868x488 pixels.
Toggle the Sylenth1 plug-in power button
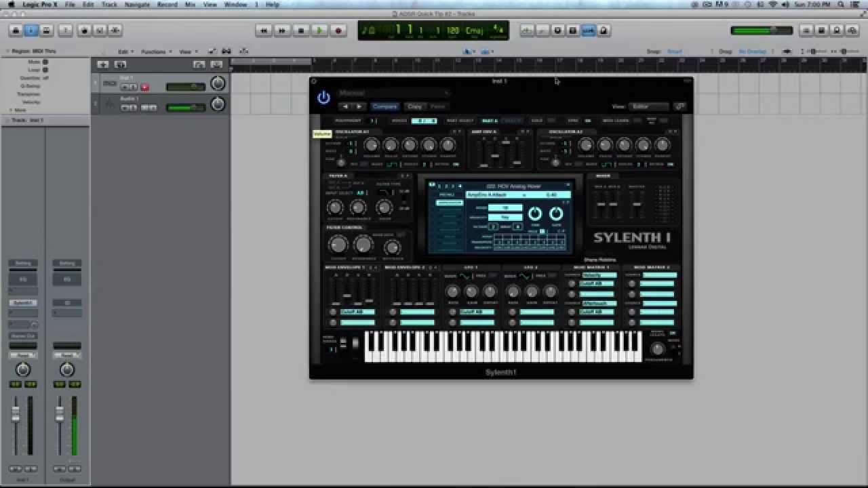(323, 98)
